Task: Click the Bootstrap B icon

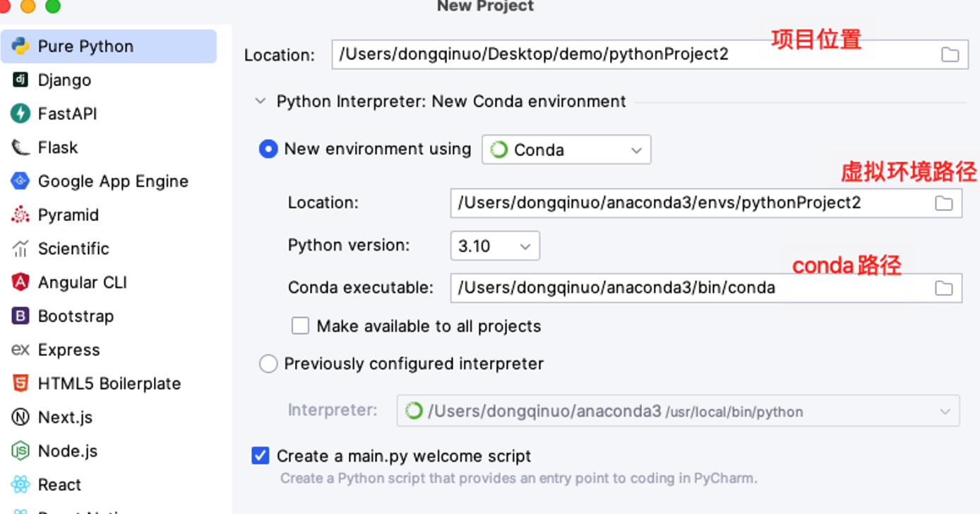Action: [20, 316]
